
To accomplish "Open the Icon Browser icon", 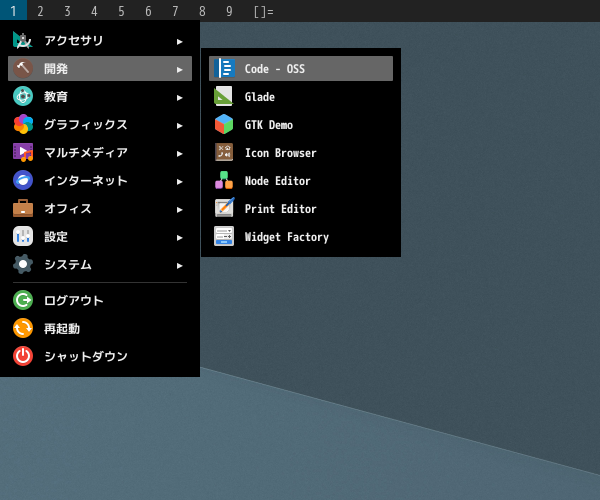I will click(x=224, y=152).
